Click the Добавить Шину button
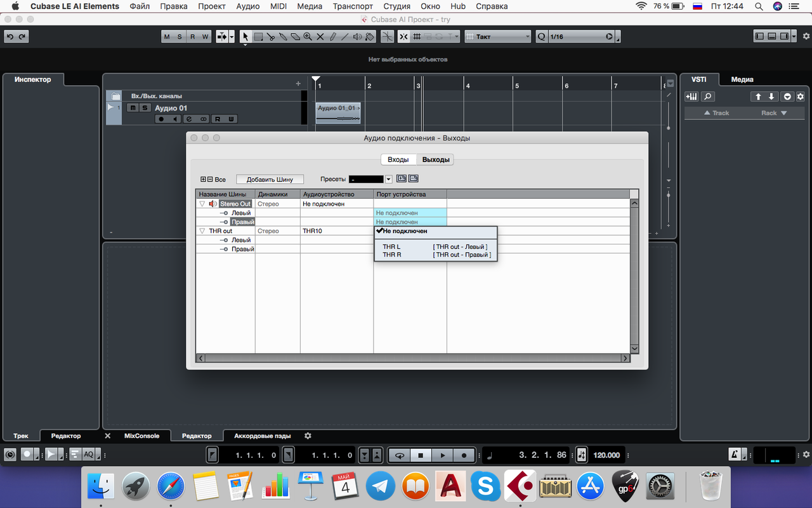 point(270,180)
